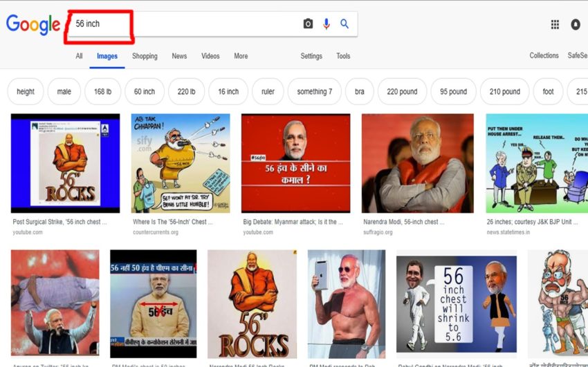This screenshot has height=367, width=588.
Task: Open the Google apps grid
Action: pyautogui.click(x=555, y=24)
